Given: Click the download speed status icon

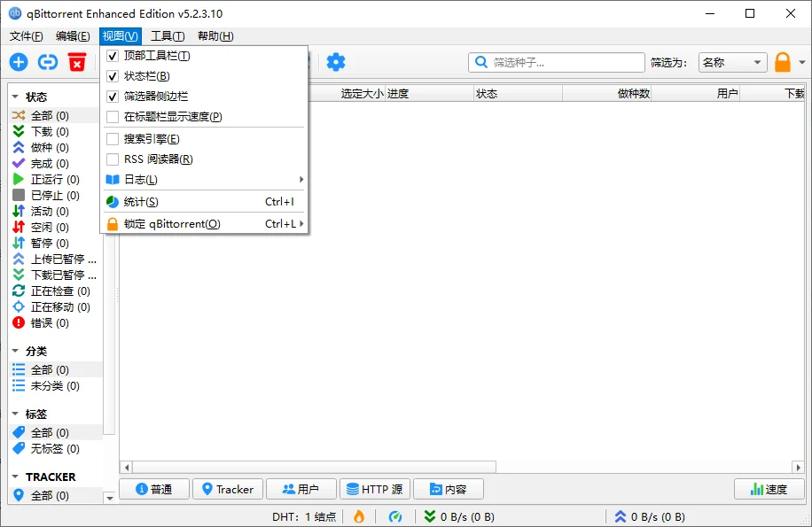Looking at the screenshot, I should click(430, 516).
